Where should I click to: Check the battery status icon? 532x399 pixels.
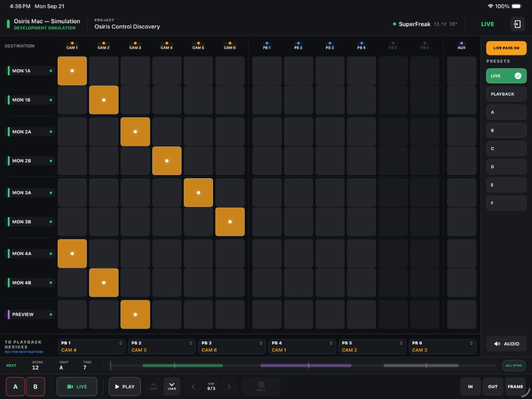[x=517, y=6]
